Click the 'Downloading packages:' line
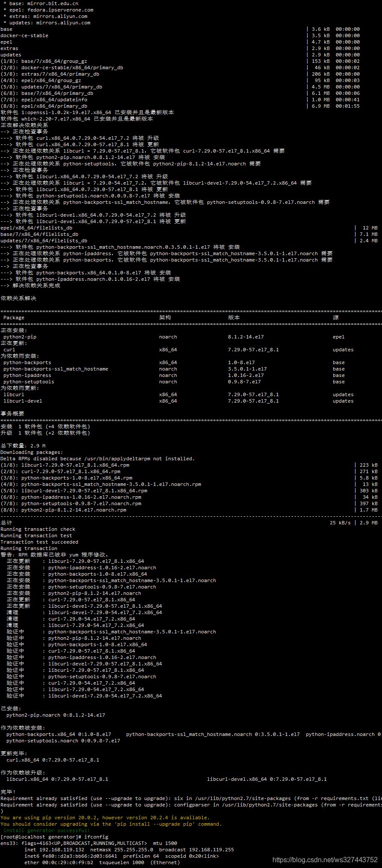Image resolution: width=382 pixels, height=868 pixels. tap(32, 452)
